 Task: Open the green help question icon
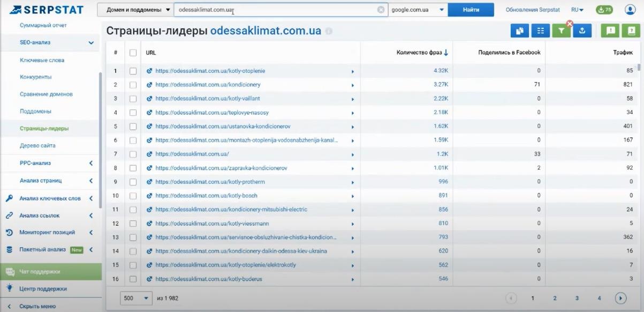coord(631,31)
